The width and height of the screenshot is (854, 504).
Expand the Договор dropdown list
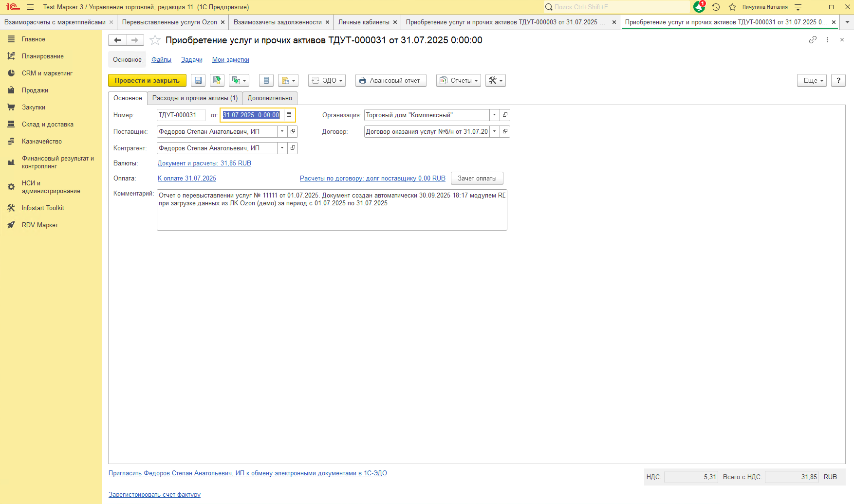(x=495, y=132)
